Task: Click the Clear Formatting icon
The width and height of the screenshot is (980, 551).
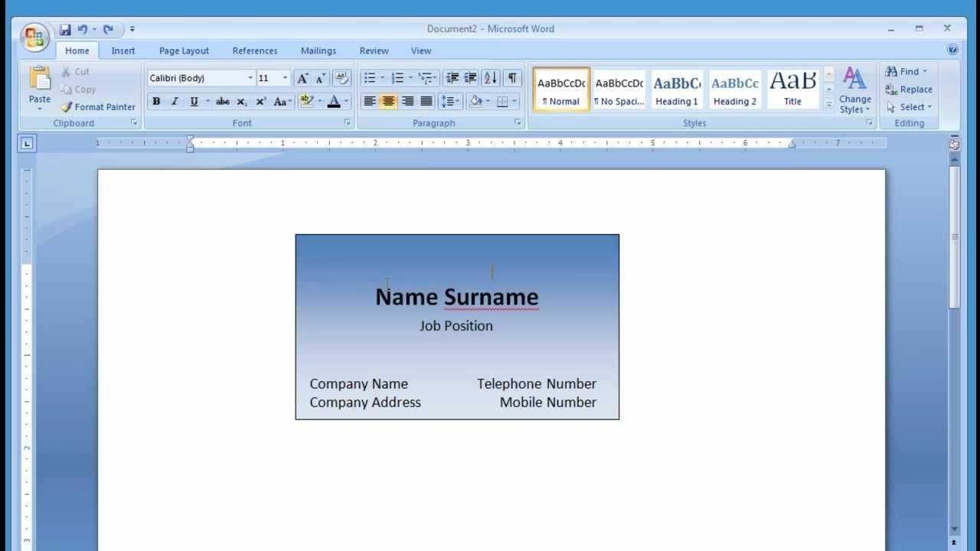Action: [x=343, y=78]
